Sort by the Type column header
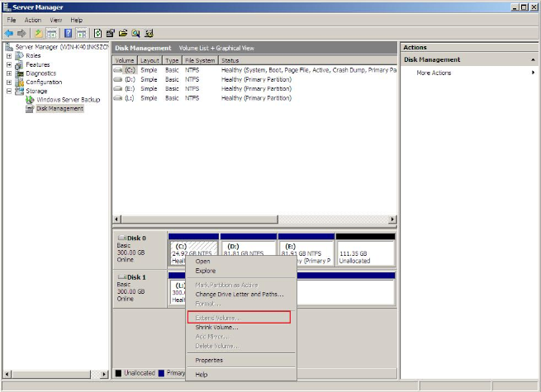 (172, 60)
